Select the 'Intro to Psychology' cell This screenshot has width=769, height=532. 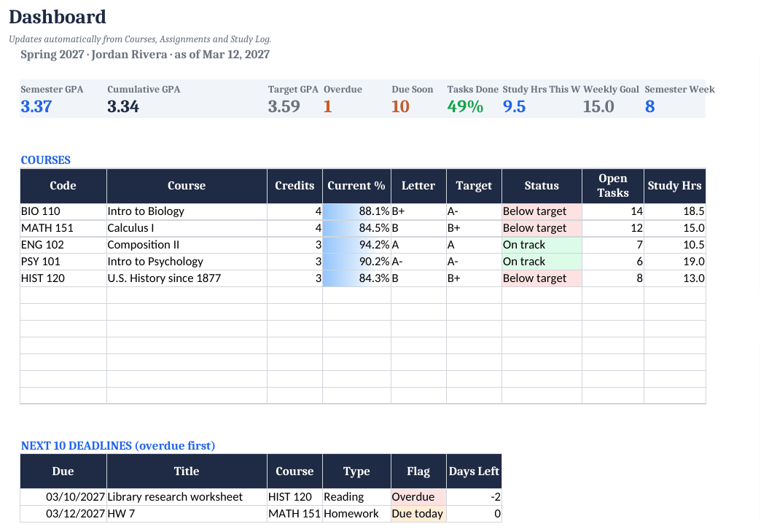187,262
